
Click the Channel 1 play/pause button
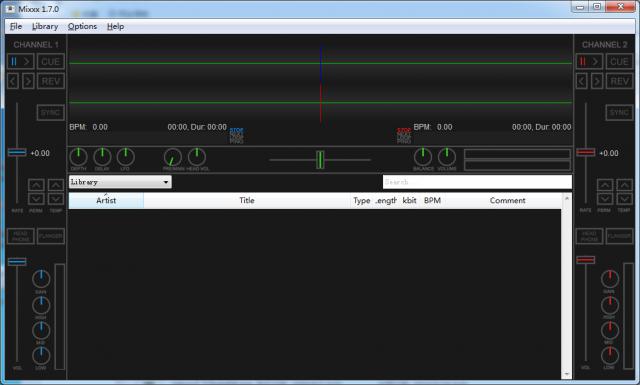tap(20, 62)
